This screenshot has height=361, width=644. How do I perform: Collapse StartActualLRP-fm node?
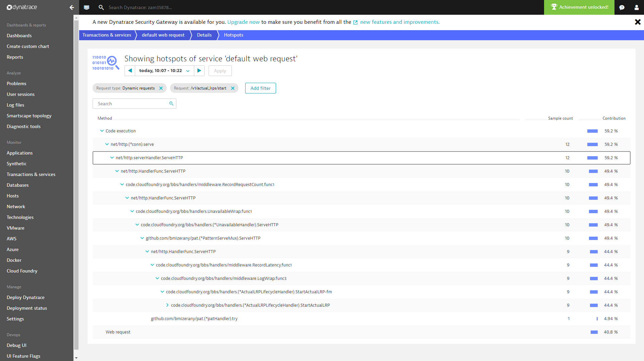(162, 292)
